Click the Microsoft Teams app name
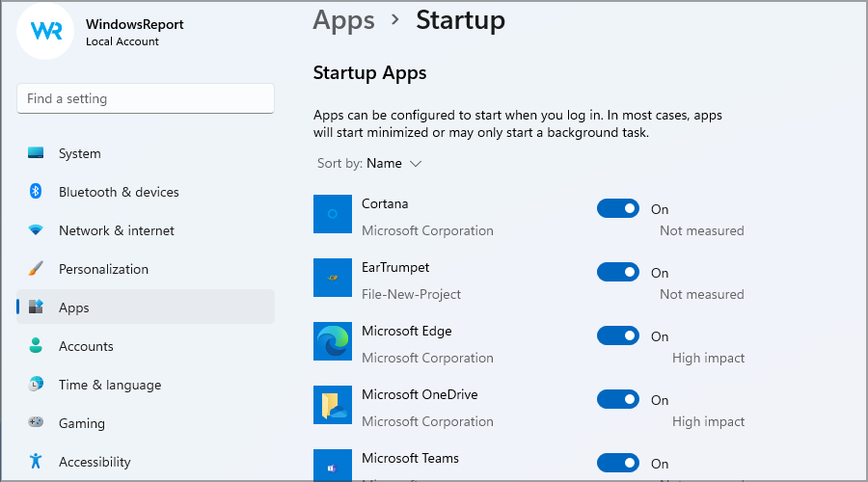Screen dimensions: 868x482 (410, 458)
